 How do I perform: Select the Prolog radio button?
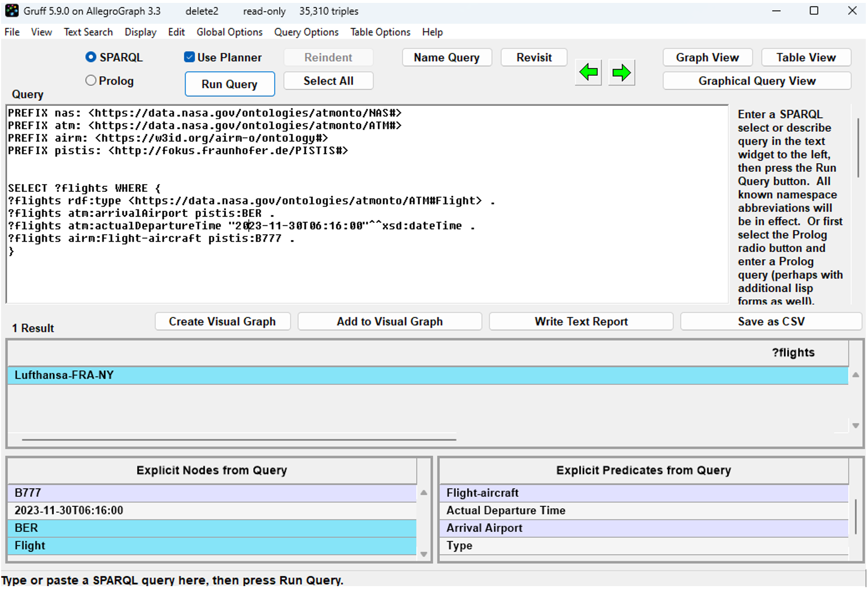tap(91, 80)
